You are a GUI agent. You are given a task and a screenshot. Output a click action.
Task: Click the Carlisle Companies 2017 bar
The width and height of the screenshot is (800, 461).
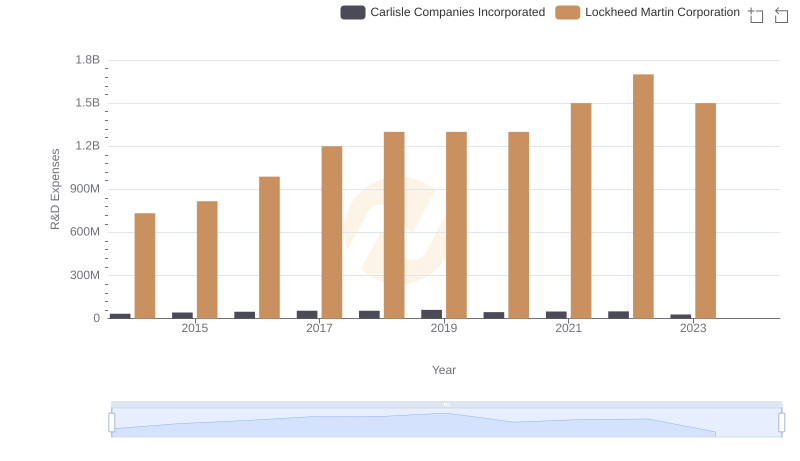(x=307, y=315)
